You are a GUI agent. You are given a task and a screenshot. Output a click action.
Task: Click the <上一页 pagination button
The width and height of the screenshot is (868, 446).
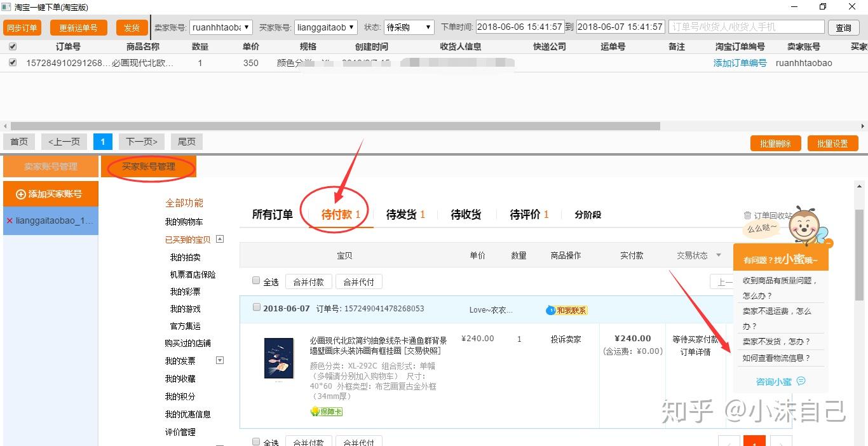click(x=64, y=142)
